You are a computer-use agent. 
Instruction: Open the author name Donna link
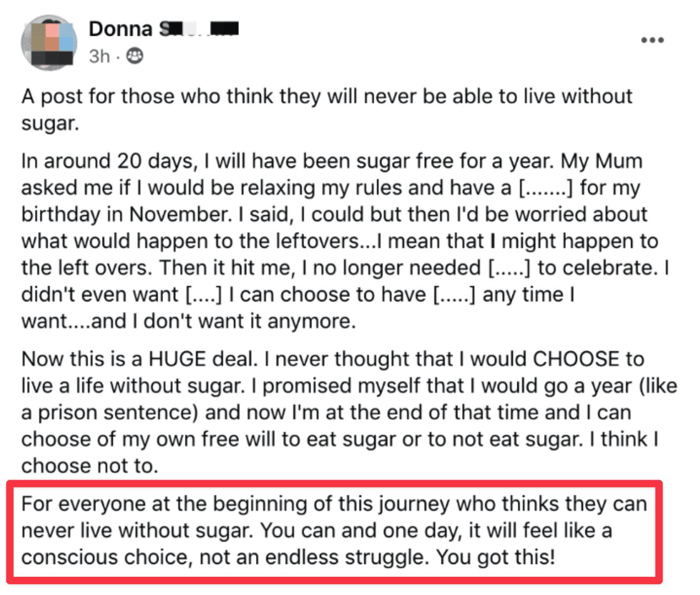(x=121, y=29)
